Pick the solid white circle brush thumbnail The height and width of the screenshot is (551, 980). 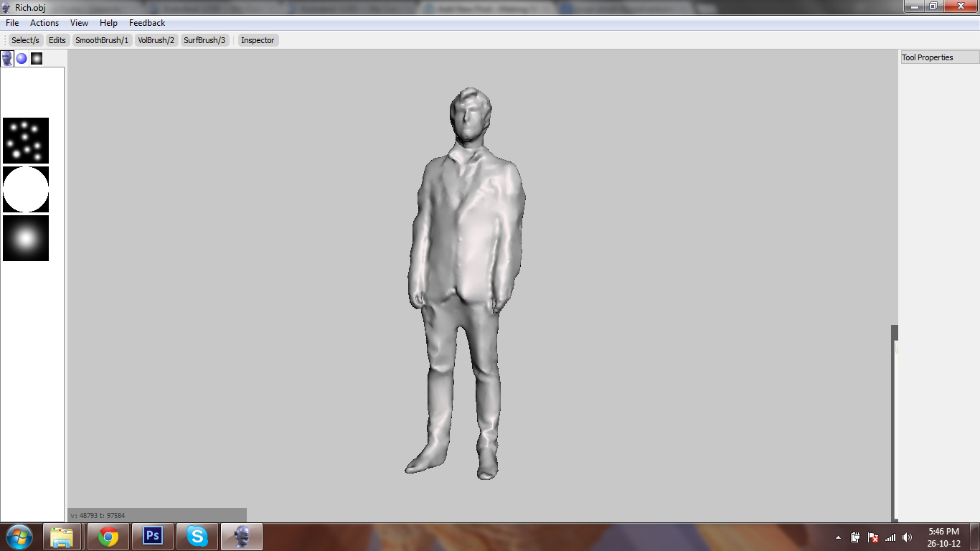[26, 189]
